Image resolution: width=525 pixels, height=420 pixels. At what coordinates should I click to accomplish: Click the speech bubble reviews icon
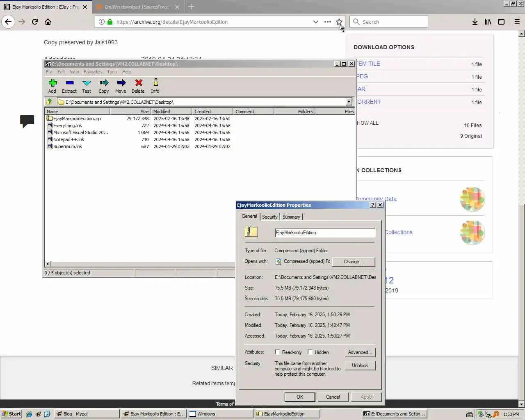[x=27, y=121]
